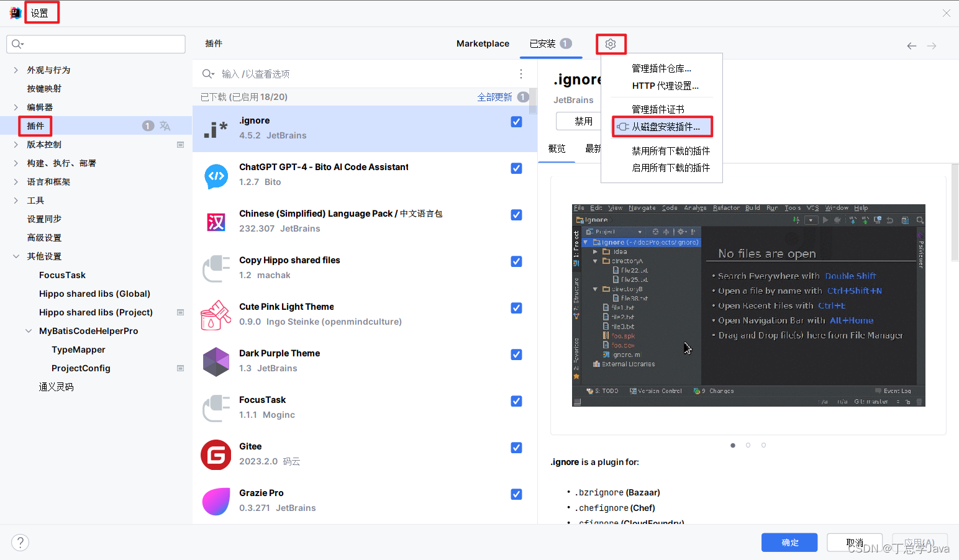
Task: Uncheck ChatGPT GPT-4 Bito plugin
Action: 516,168
